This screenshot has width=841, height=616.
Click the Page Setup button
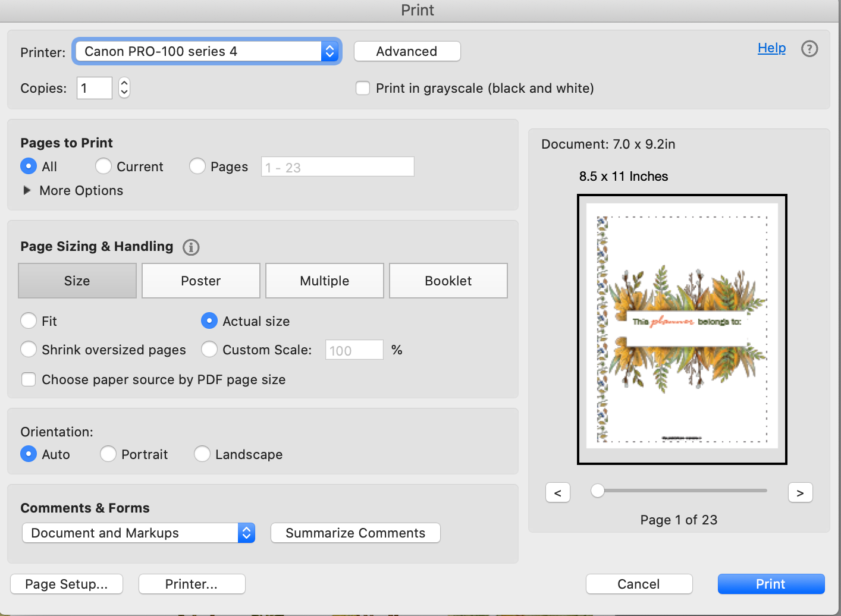click(x=67, y=584)
